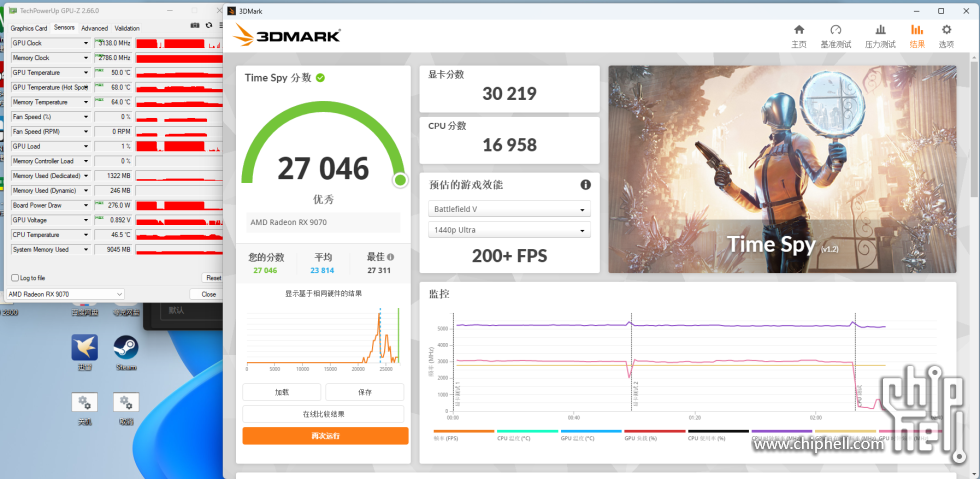Viewport: 980px width, 479px height.
Task: Click the graphics score 30 219
Action: click(x=509, y=94)
